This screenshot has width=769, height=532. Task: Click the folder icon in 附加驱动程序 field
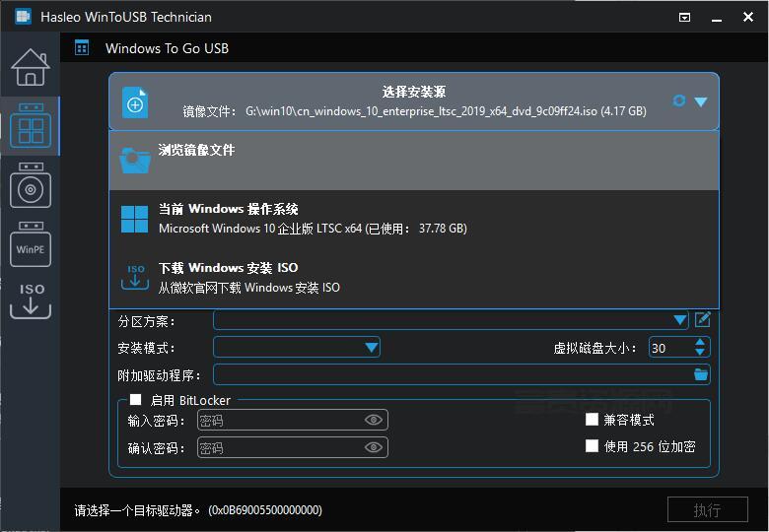click(x=701, y=374)
